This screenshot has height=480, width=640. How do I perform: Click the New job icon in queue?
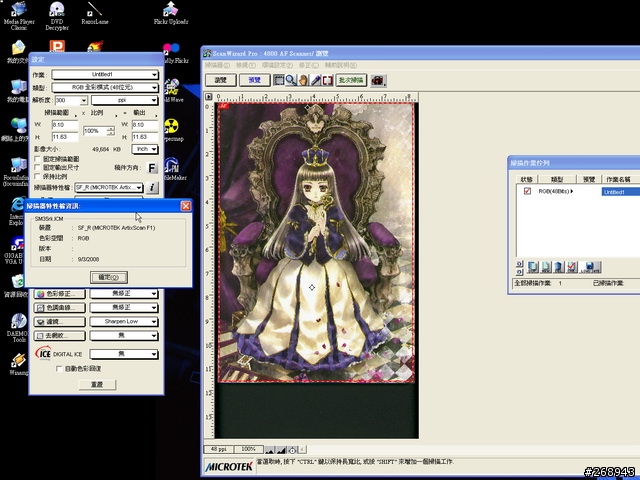(x=546, y=267)
